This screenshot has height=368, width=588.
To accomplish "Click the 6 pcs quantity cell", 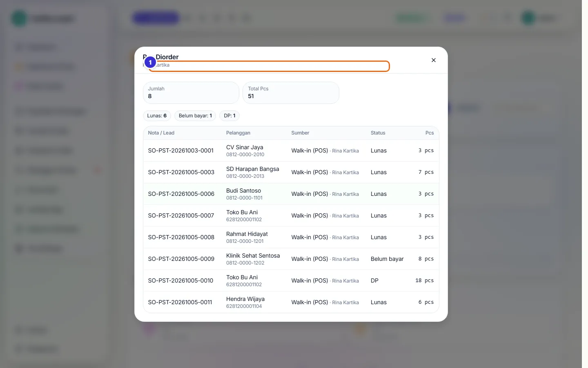I will [426, 302].
